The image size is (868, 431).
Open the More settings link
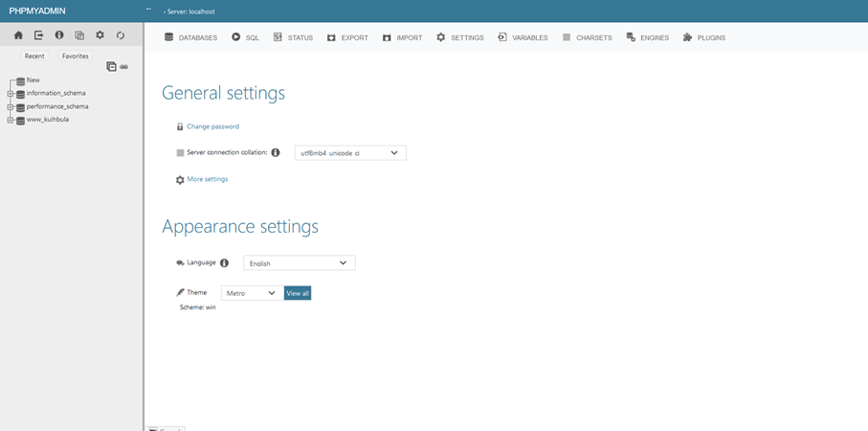207,179
